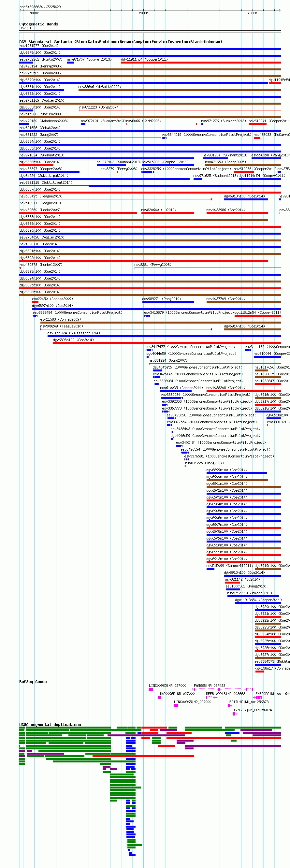Open variant esv2759589 (Redon2006)
This screenshot has height=868, width=290.
click(x=41, y=73)
